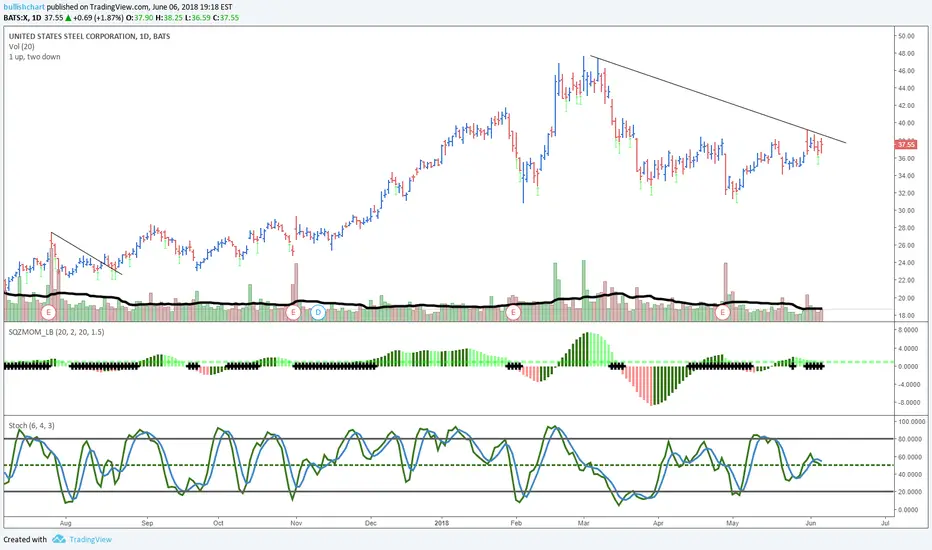Viewport: 932px width, 550px height.
Task: Click the C:37.55 close value
Action: point(226,18)
